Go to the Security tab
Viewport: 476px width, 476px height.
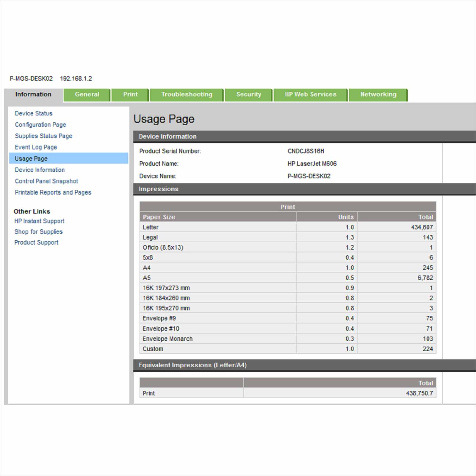[249, 95]
